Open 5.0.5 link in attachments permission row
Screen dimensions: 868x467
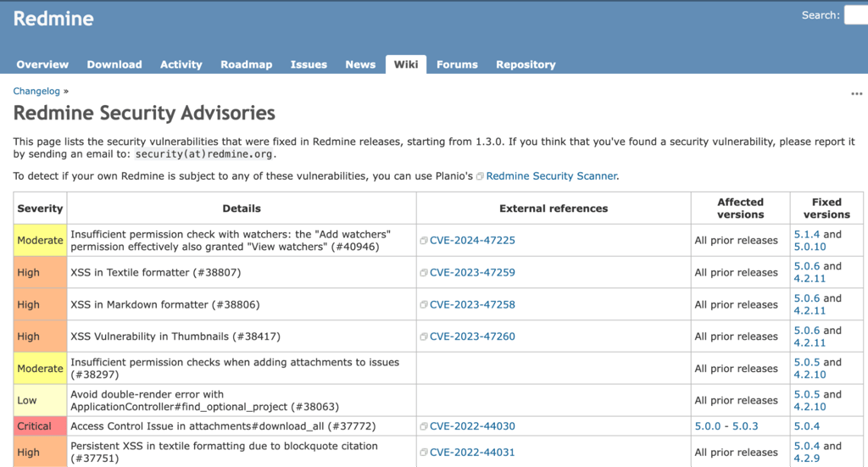coord(807,363)
